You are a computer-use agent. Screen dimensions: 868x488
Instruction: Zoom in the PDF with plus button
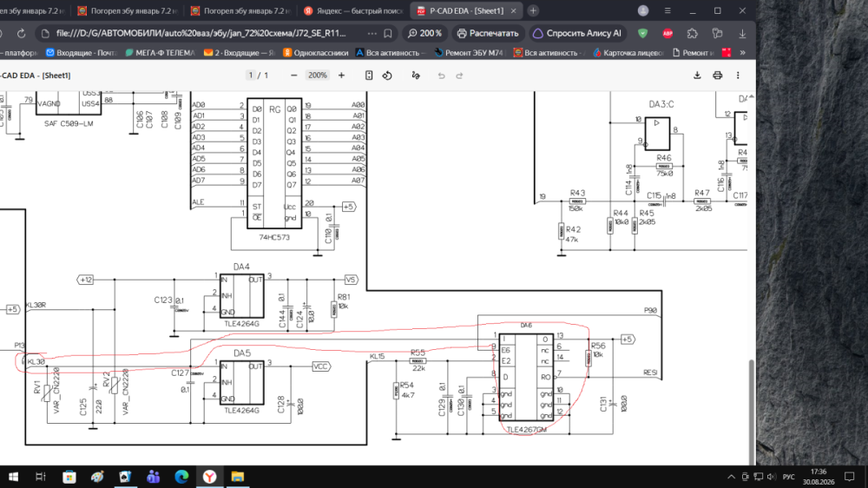tap(341, 76)
